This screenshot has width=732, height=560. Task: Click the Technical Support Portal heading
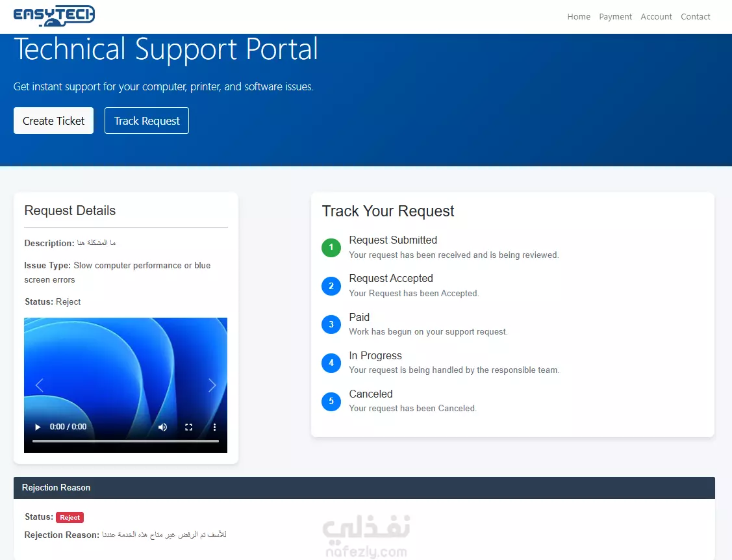tap(166, 49)
